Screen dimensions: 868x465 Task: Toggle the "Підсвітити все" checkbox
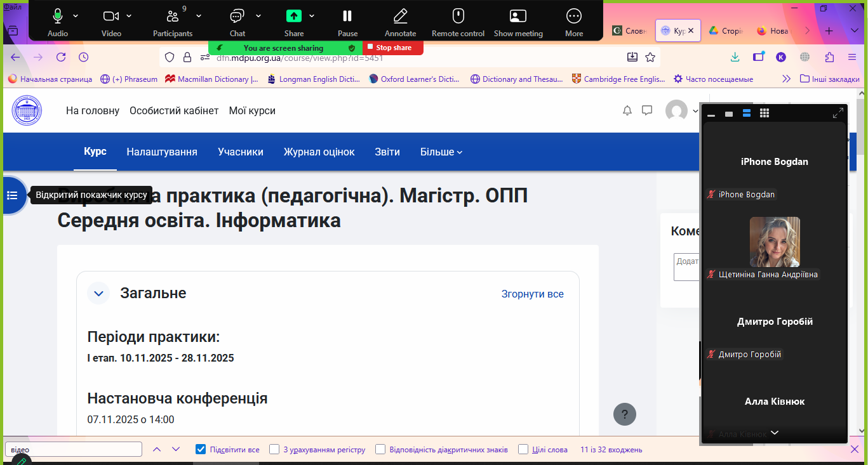201,450
